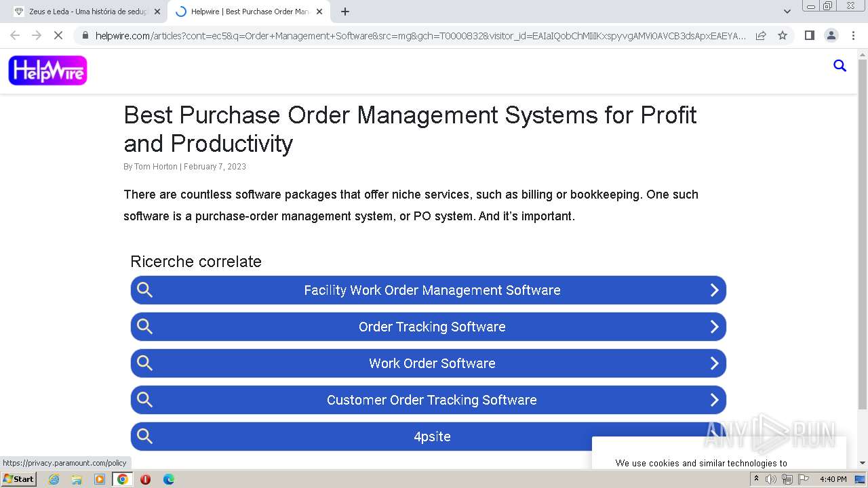View site information via the lock icon
Screen dimensions: 868x488
point(85,35)
